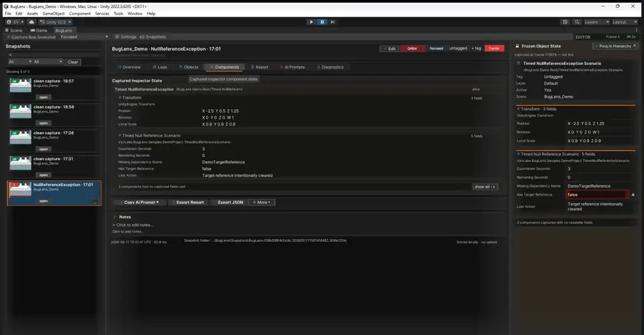Switch to the Objects tab
Image resolution: width=644 pixels, height=335 pixels.
point(189,67)
